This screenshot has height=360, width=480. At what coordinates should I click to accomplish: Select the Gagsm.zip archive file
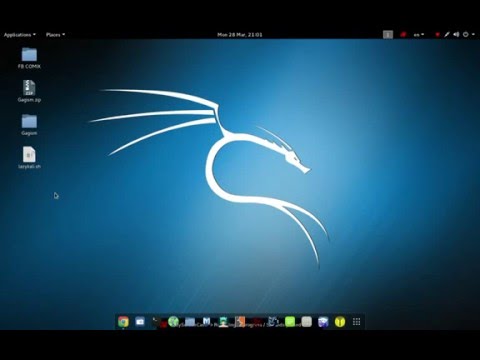point(29,91)
